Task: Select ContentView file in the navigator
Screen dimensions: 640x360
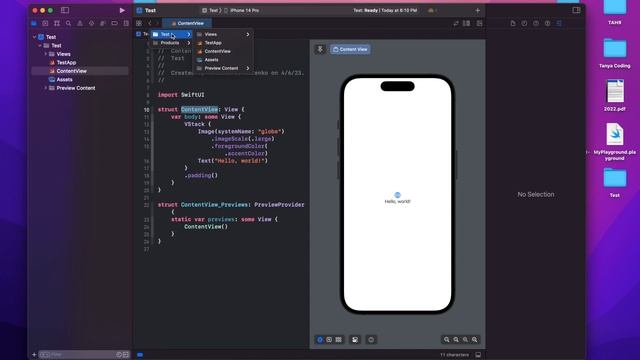Action: [80, 71]
